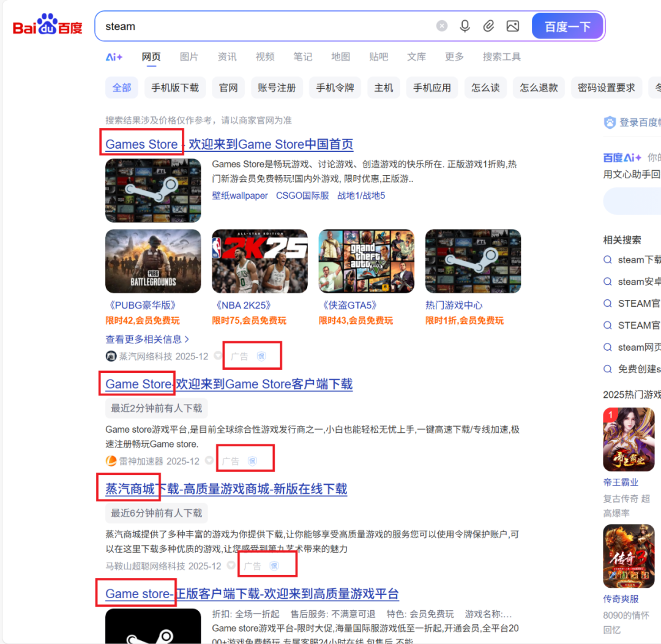The image size is (661, 644).
Task: Clear the search box text
Action: click(441, 26)
